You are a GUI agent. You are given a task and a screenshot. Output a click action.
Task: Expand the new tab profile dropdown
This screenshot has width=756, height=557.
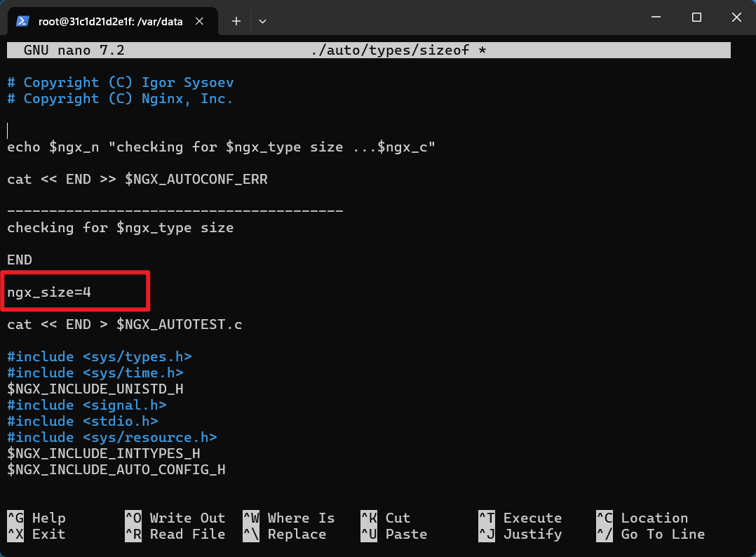click(262, 21)
